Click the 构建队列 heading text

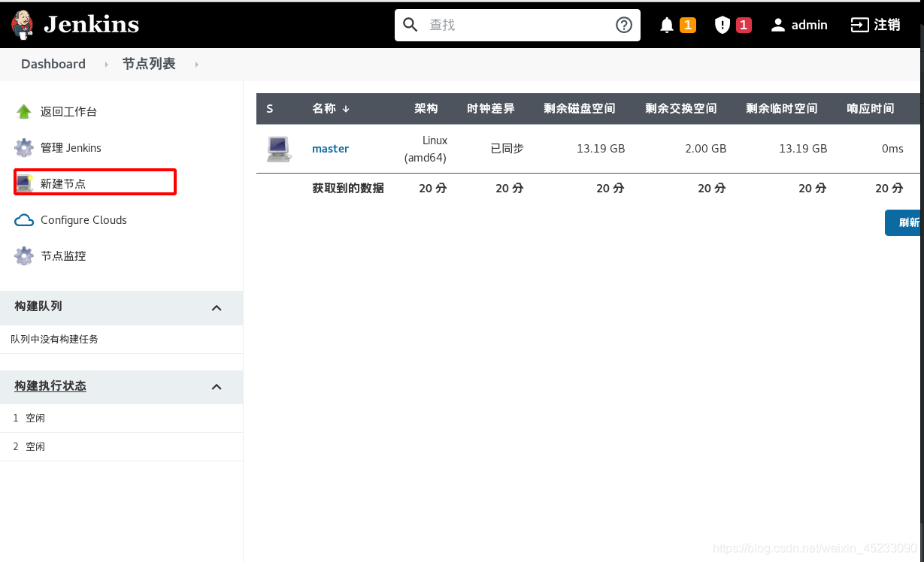[x=38, y=307]
